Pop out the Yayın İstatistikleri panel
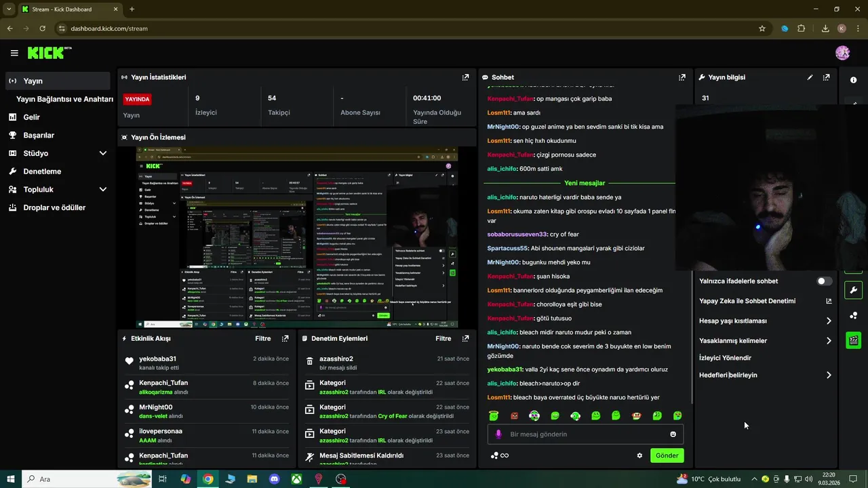This screenshot has width=868, height=488. coord(465,77)
